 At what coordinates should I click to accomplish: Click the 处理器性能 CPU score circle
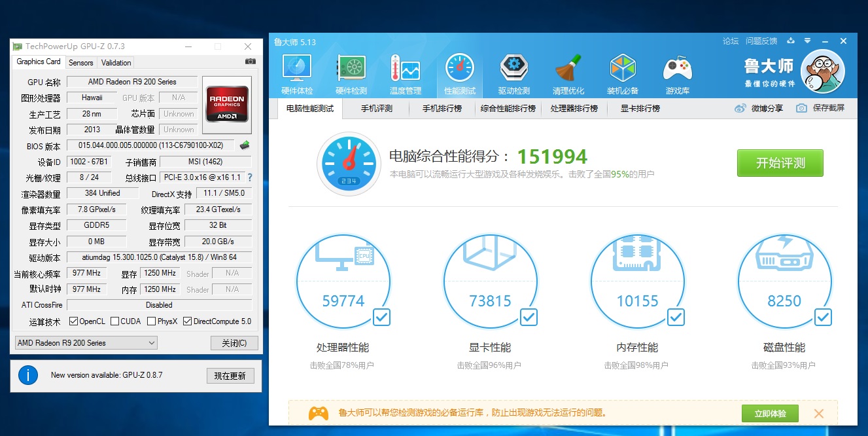pos(343,282)
